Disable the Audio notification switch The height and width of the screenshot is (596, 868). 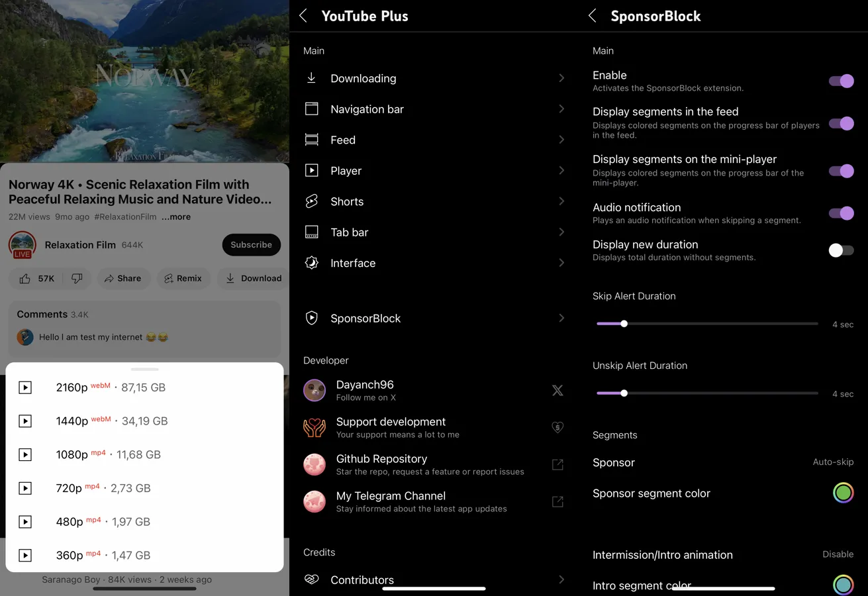[x=842, y=213]
